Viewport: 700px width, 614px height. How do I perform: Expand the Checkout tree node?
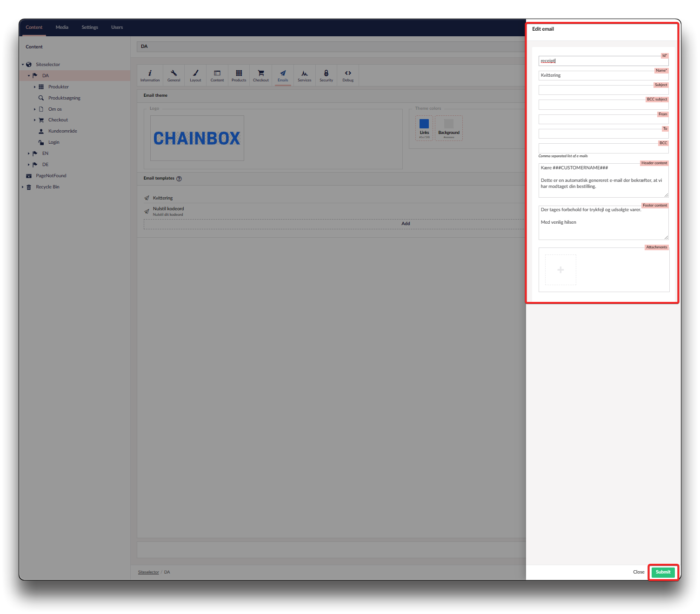click(35, 120)
